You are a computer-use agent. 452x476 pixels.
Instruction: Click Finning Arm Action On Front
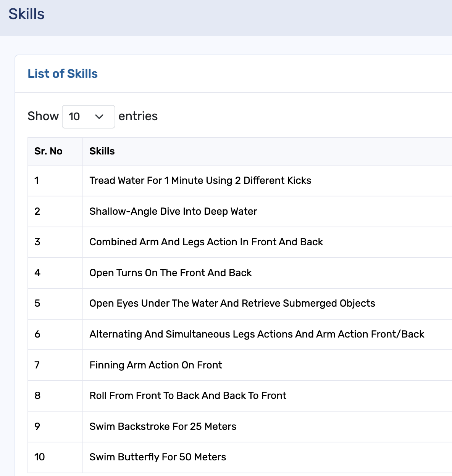(155, 365)
